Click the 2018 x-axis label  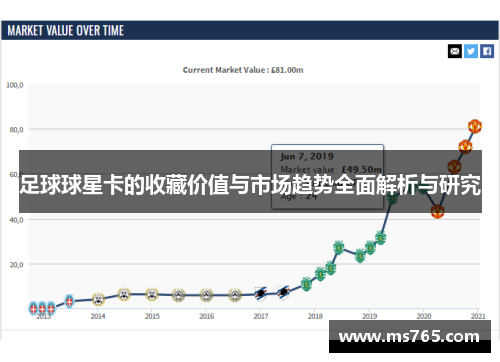click(x=315, y=316)
